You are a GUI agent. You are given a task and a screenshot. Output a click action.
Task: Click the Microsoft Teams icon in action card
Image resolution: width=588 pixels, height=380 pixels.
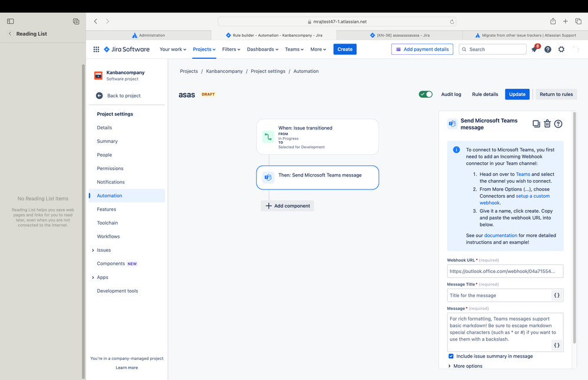point(268,177)
